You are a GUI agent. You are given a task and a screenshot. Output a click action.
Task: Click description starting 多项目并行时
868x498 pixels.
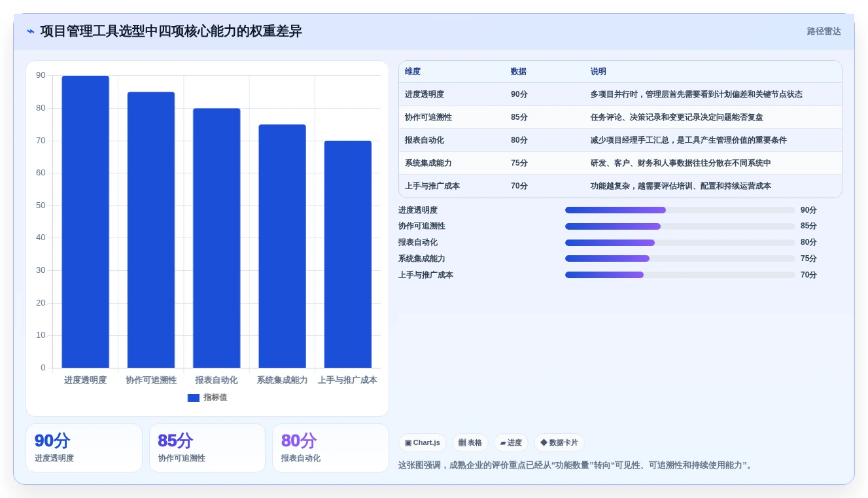pos(697,95)
